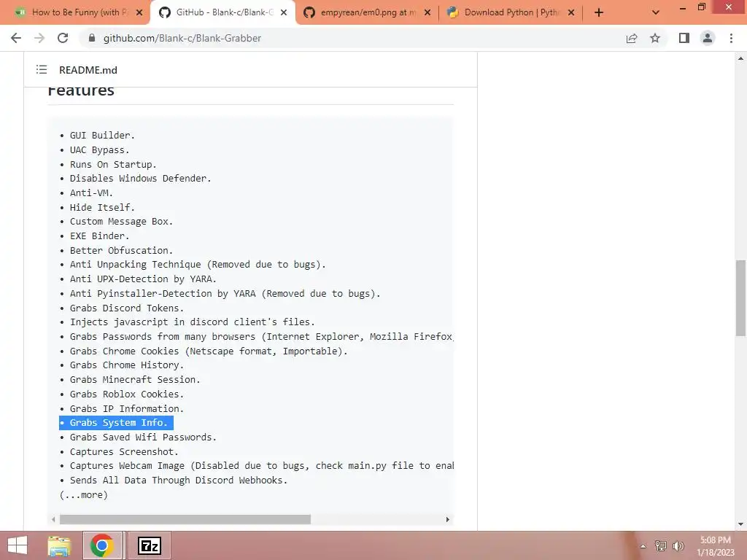This screenshot has width=747, height=560.
Task: Open 7-Zip from the taskbar
Action: 149,545
